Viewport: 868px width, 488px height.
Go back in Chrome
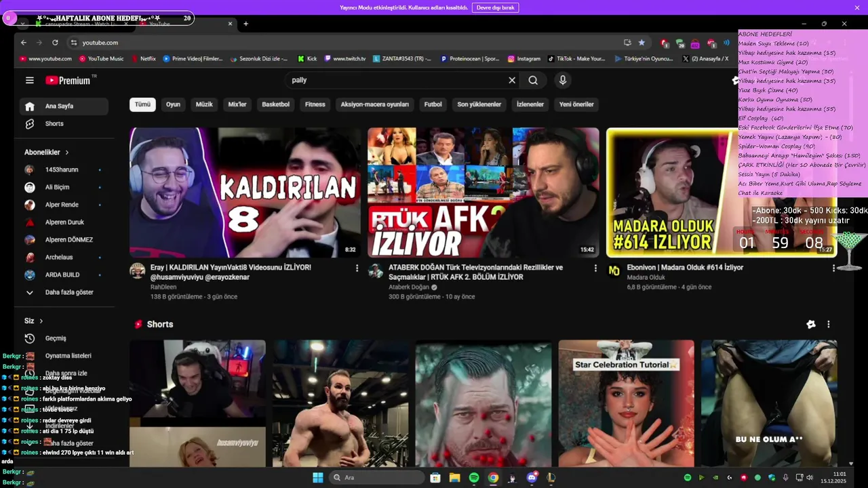tap(24, 43)
